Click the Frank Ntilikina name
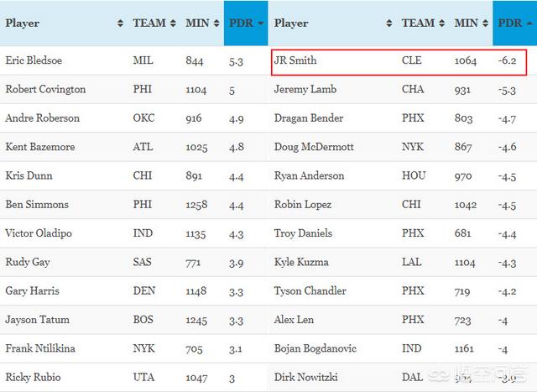The width and height of the screenshot is (537, 392). (40, 348)
